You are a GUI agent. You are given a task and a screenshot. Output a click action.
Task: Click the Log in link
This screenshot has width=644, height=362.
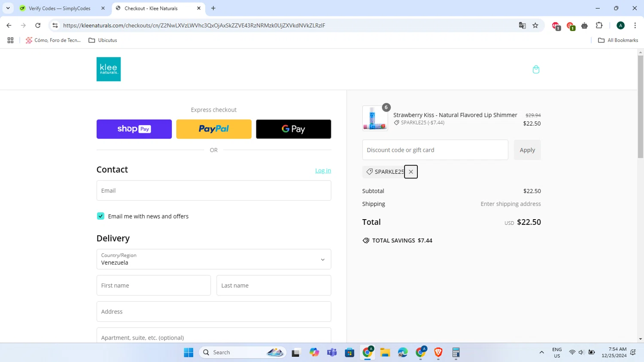[323, 171]
